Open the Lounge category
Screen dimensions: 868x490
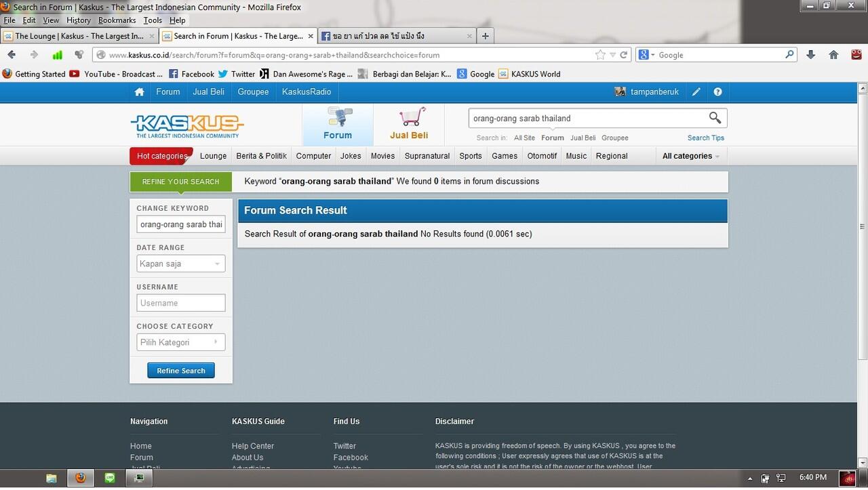click(213, 156)
